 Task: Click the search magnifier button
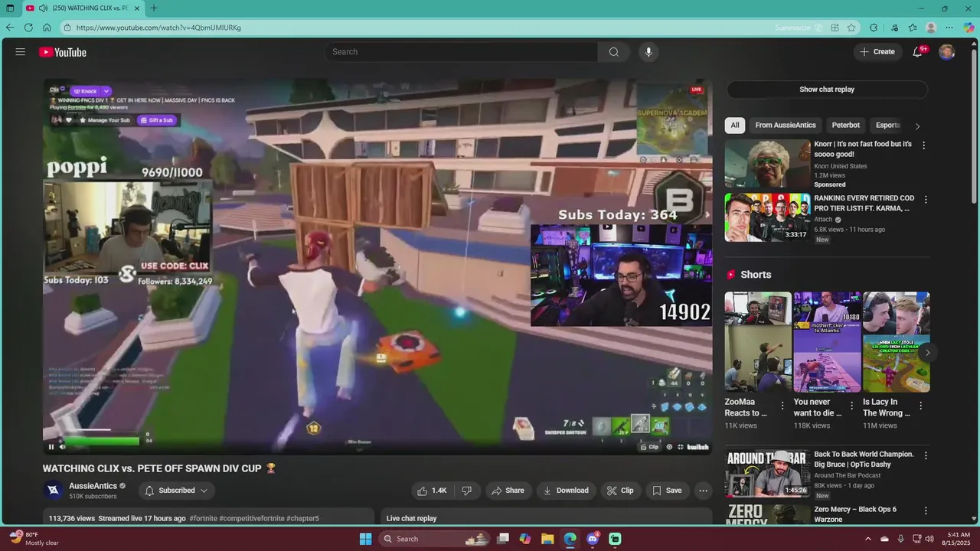pyautogui.click(x=613, y=52)
